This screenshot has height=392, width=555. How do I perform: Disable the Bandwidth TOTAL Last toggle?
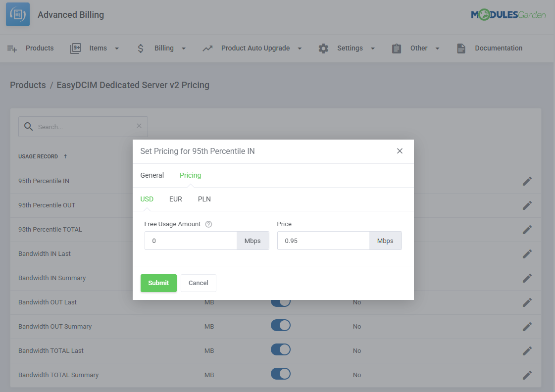tap(280, 350)
